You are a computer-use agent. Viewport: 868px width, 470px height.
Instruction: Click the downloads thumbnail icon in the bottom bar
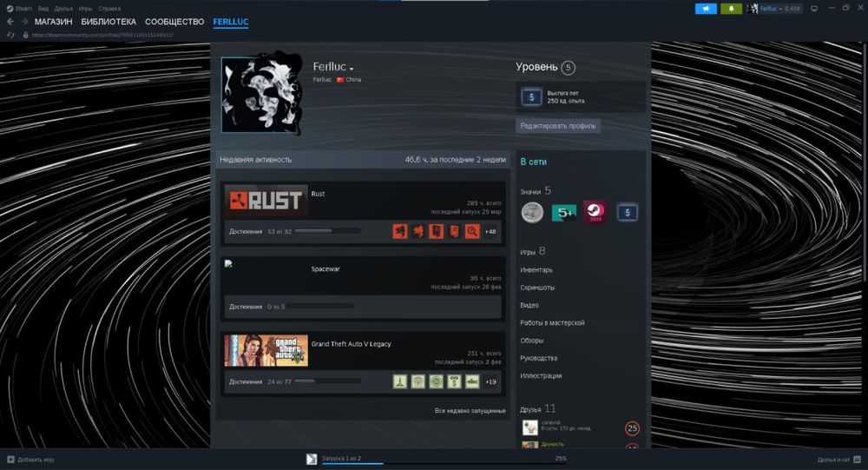[312, 459]
